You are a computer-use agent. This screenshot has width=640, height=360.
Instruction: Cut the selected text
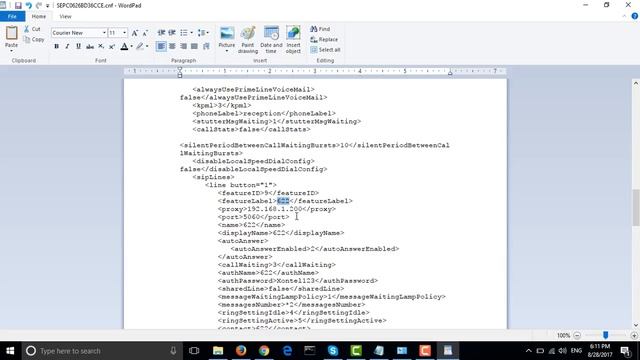32,29
